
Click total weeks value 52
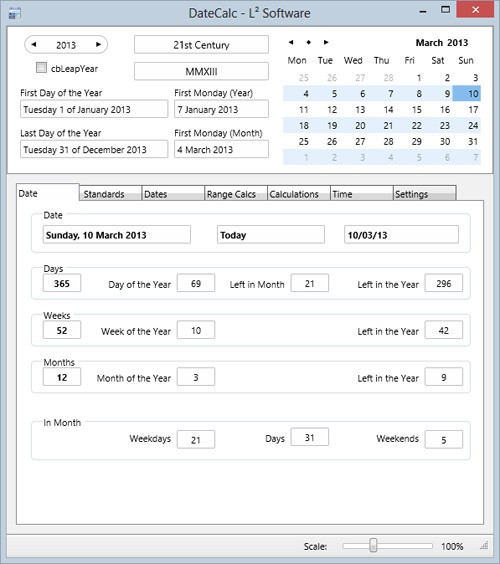[62, 330]
